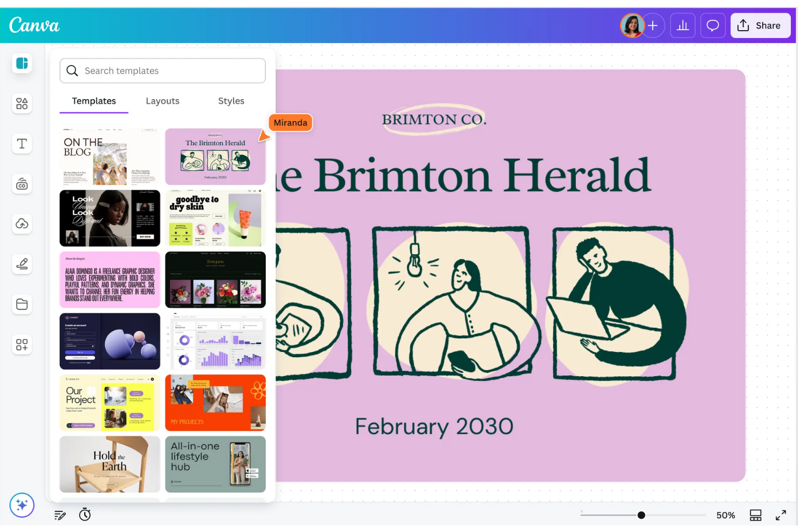Select the Text tool in sidebar
Viewport: 798px width, 532px height.
22,144
